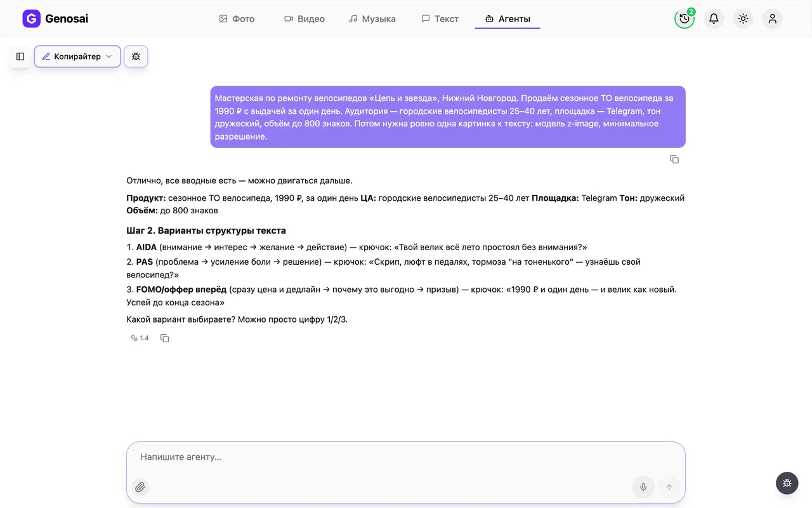Click the floating debug bug button
Image resolution: width=812 pixels, height=508 pixels.
(787, 483)
